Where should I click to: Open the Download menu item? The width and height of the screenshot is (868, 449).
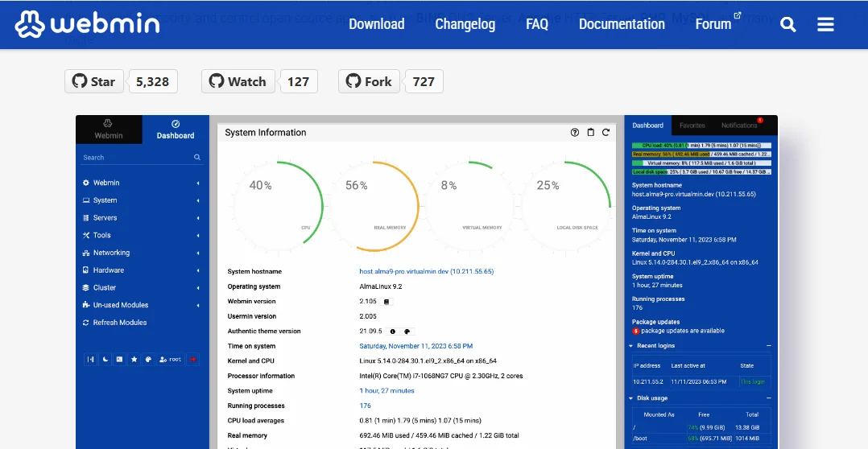[x=377, y=24]
